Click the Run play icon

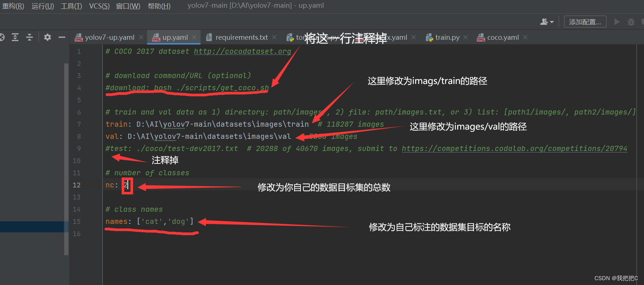pos(617,22)
